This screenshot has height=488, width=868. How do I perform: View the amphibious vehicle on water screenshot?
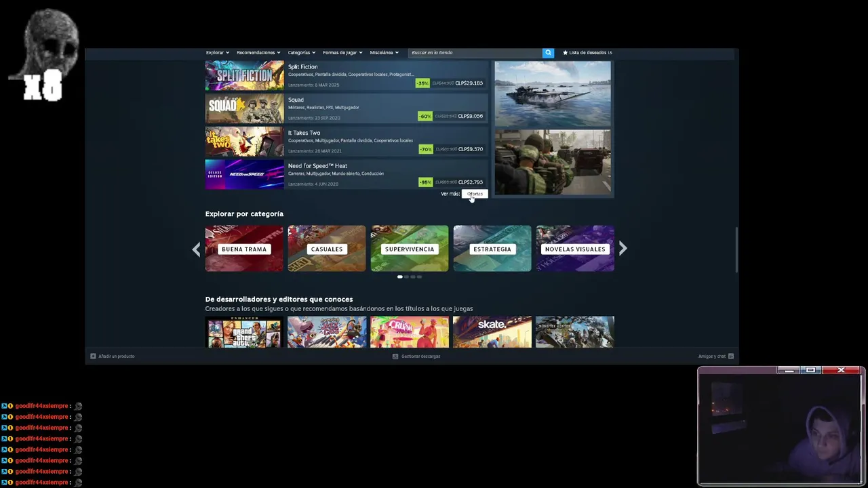[x=553, y=94]
